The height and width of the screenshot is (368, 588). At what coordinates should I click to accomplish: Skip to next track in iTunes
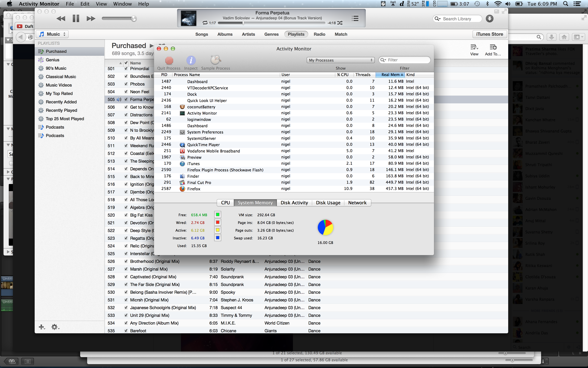point(91,19)
